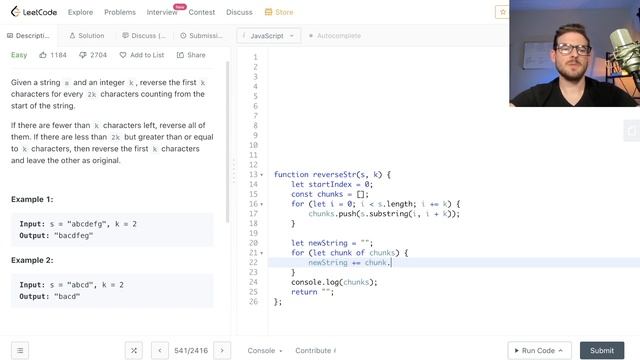Open the Explore menu
The height and width of the screenshot is (360, 640).
(80, 12)
